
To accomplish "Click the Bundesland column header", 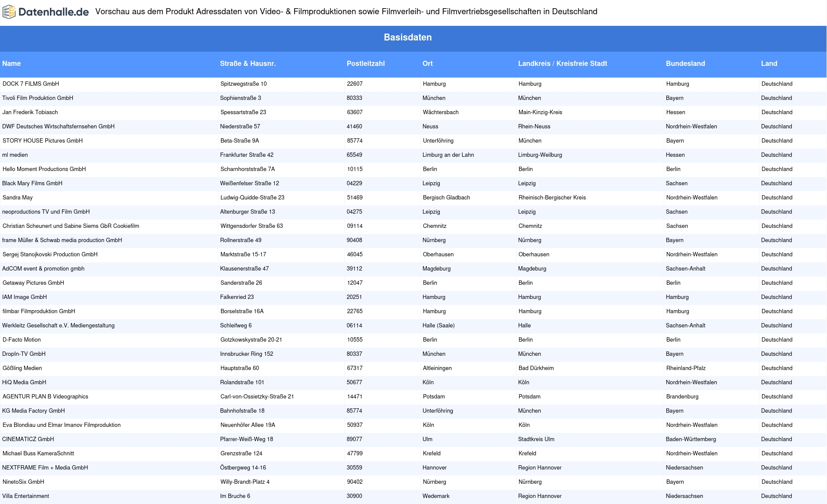I will pyautogui.click(x=685, y=64).
